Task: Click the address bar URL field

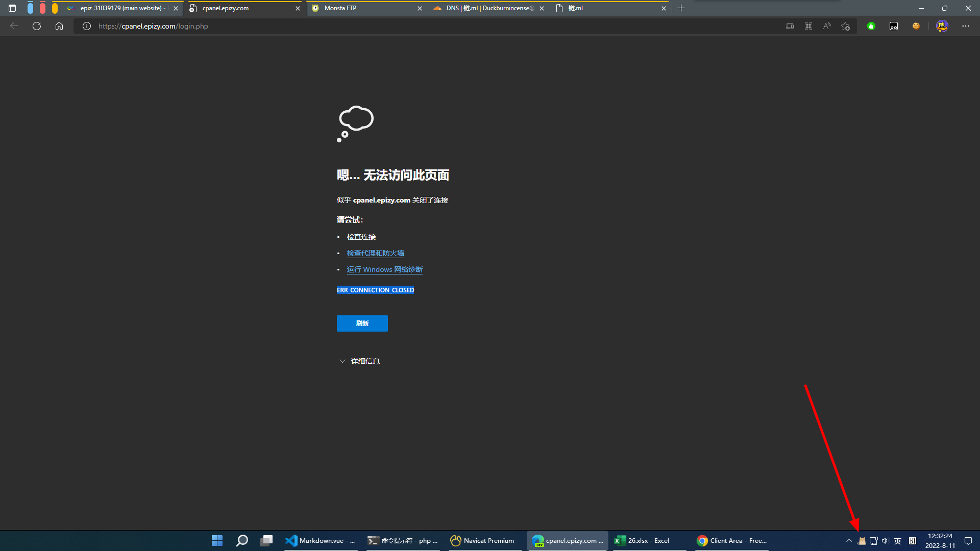Action: [408, 26]
